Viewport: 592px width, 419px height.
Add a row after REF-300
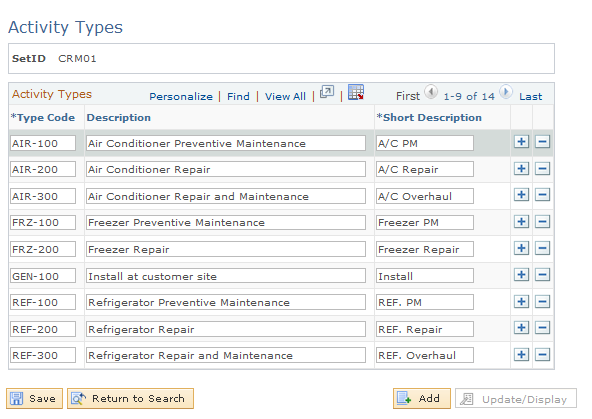coord(521,354)
